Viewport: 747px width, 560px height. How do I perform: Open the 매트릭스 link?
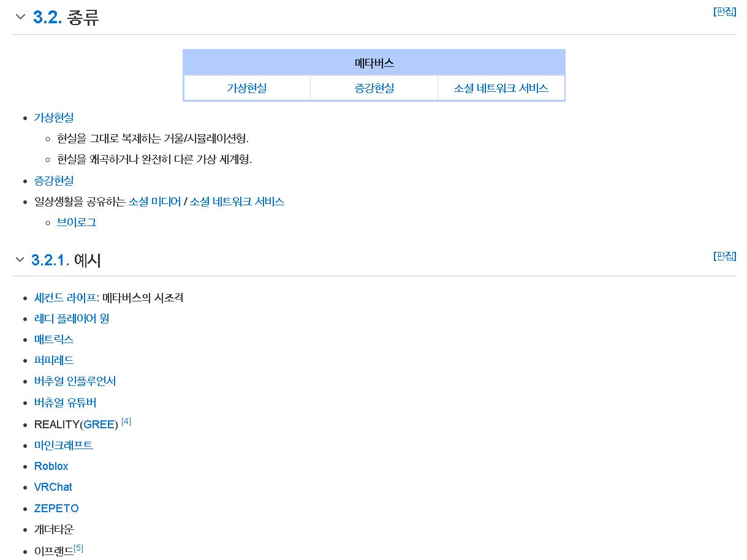pos(54,339)
